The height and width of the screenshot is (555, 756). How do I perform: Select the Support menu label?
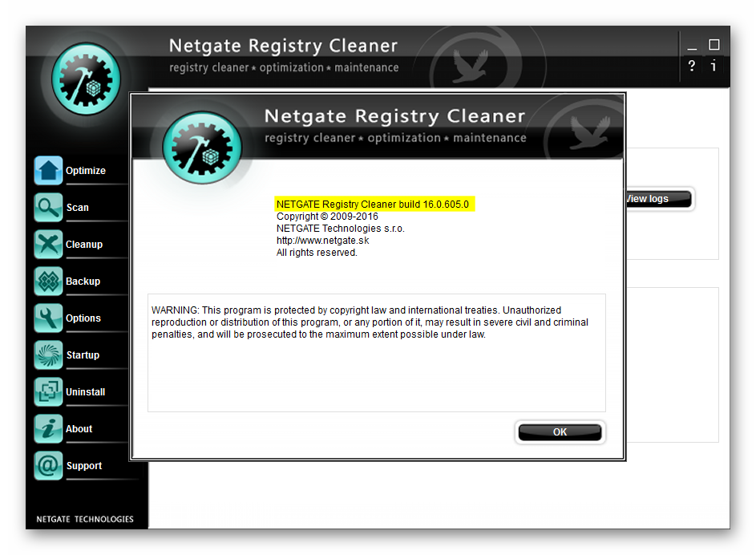84,466
